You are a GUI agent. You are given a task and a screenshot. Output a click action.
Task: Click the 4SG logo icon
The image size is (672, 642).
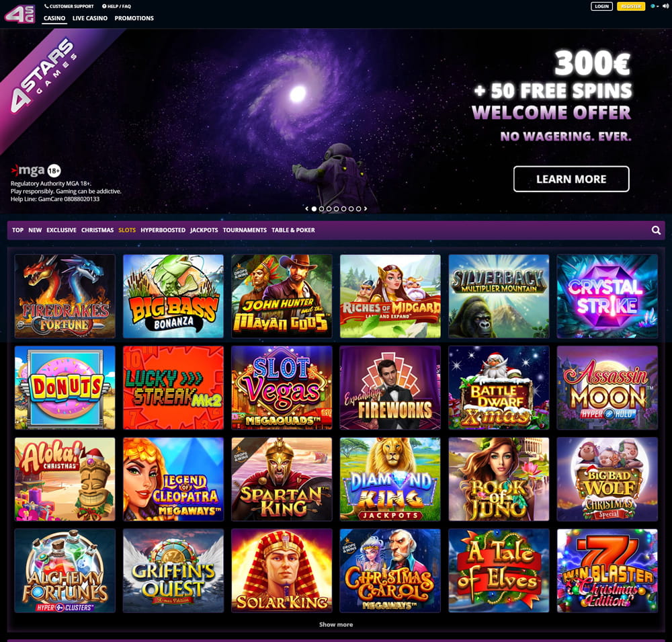19,13
